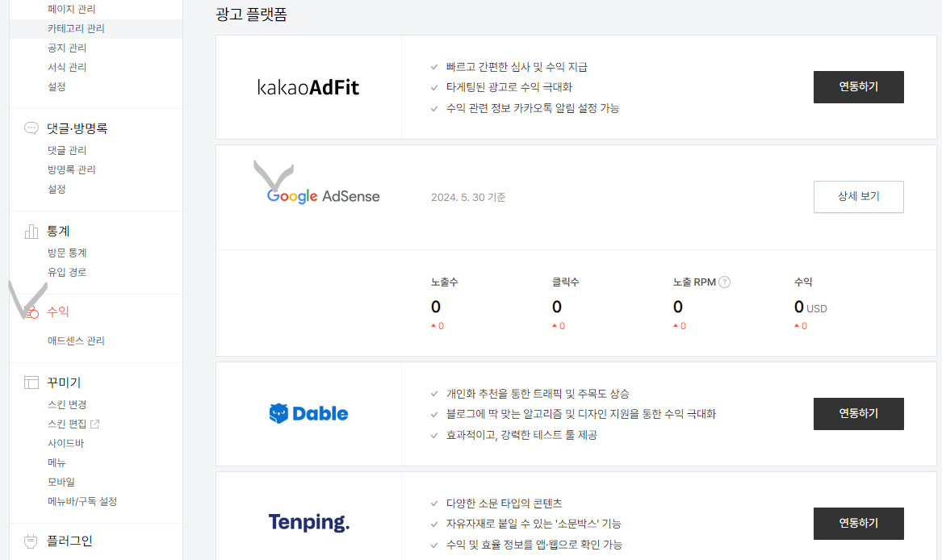Click 연동하기 button for Tenping
942x560 pixels.
click(859, 524)
